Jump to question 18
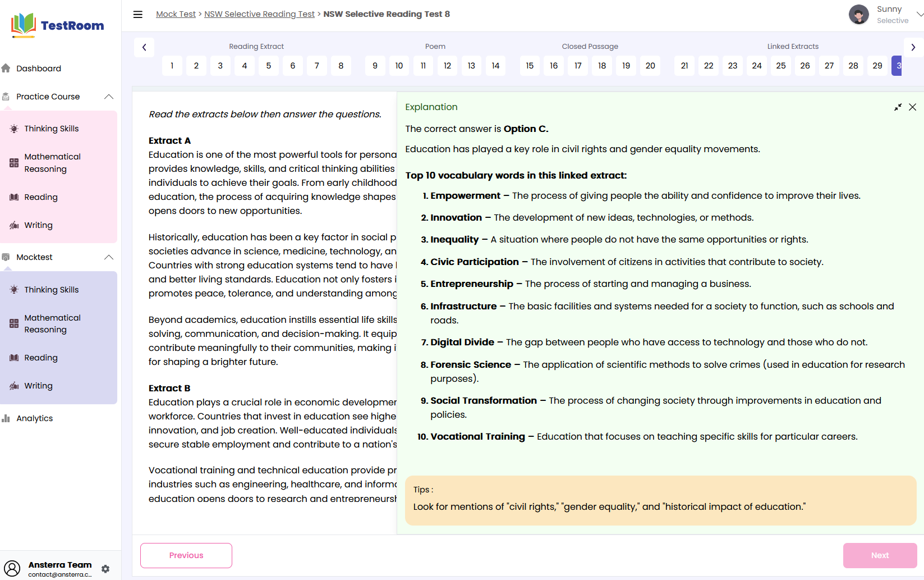Screen dimensions: 924x580 coord(602,66)
